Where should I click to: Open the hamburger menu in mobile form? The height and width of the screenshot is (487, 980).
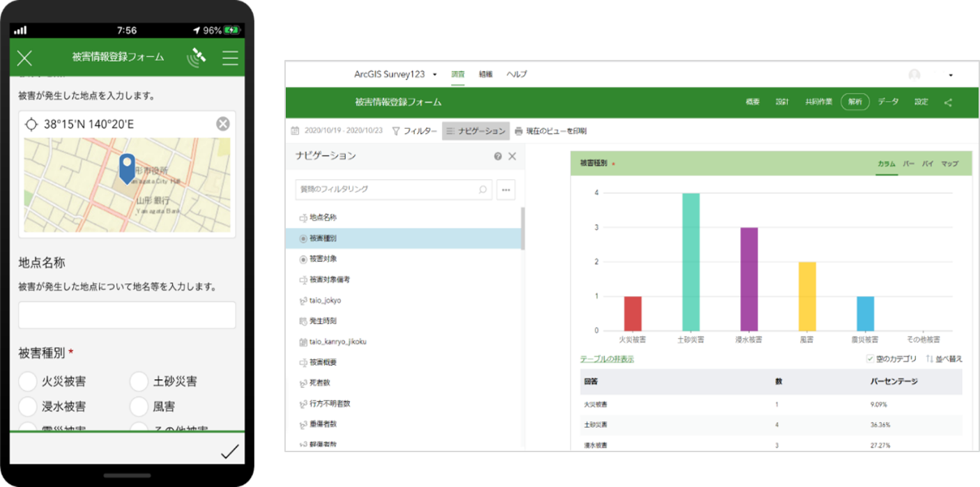coord(230,58)
